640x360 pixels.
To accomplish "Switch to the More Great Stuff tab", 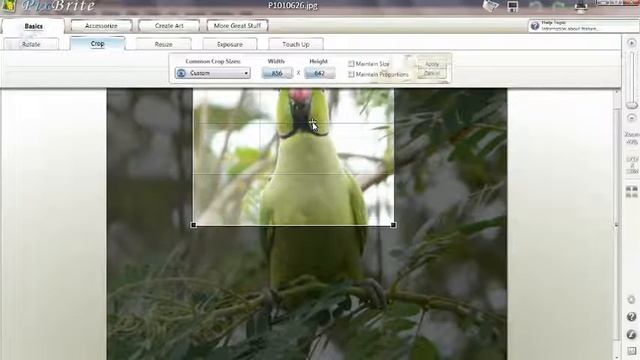I will pyautogui.click(x=237, y=26).
